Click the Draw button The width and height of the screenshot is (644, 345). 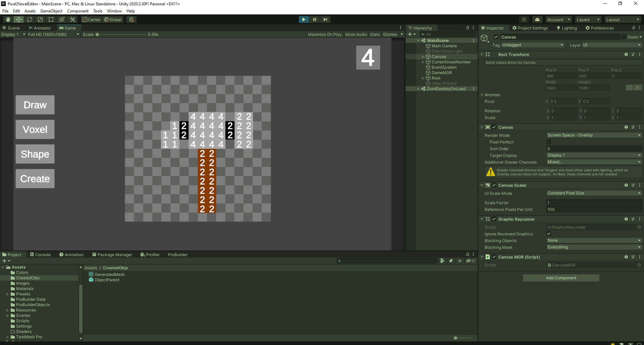35,105
